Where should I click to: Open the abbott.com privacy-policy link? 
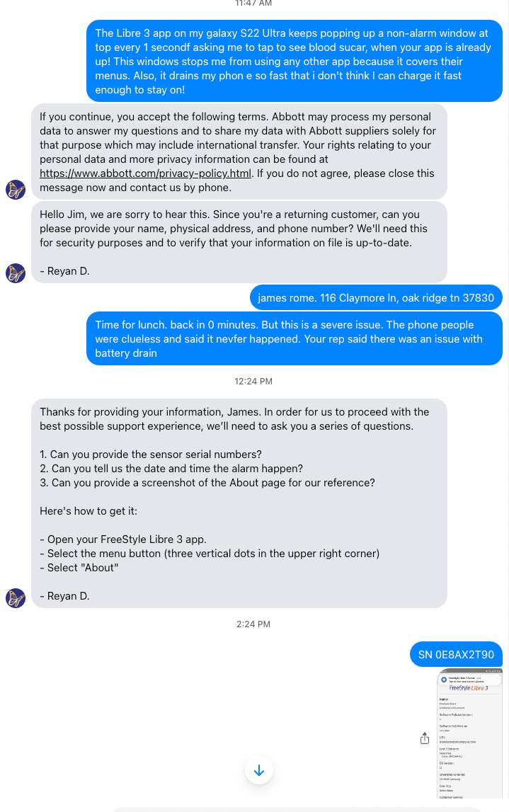coord(145,173)
